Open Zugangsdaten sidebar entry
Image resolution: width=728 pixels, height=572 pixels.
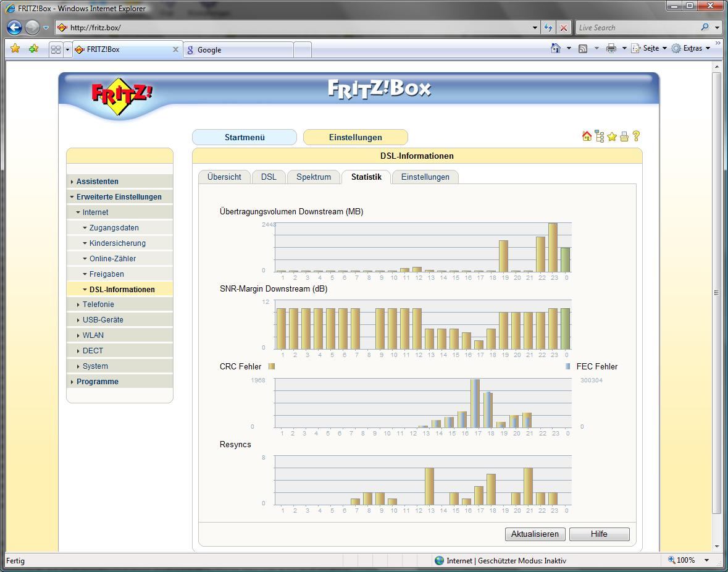pos(120,227)
